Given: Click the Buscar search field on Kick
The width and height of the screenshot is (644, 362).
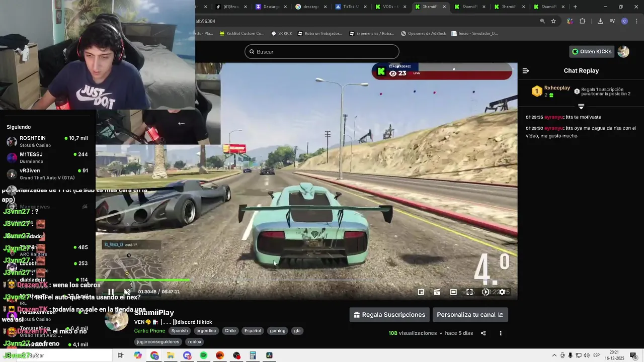Looking at the screenshot, I should point(322,52).
